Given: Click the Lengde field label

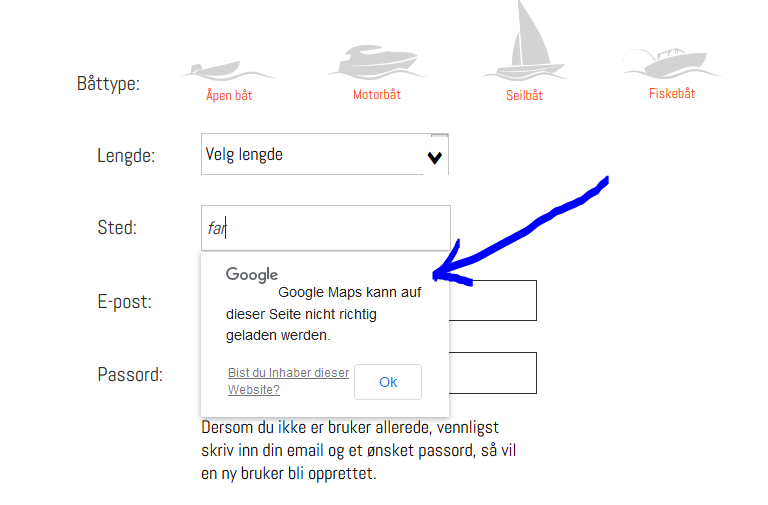Looking at the screenshot, I should click(x=126, y=156).
